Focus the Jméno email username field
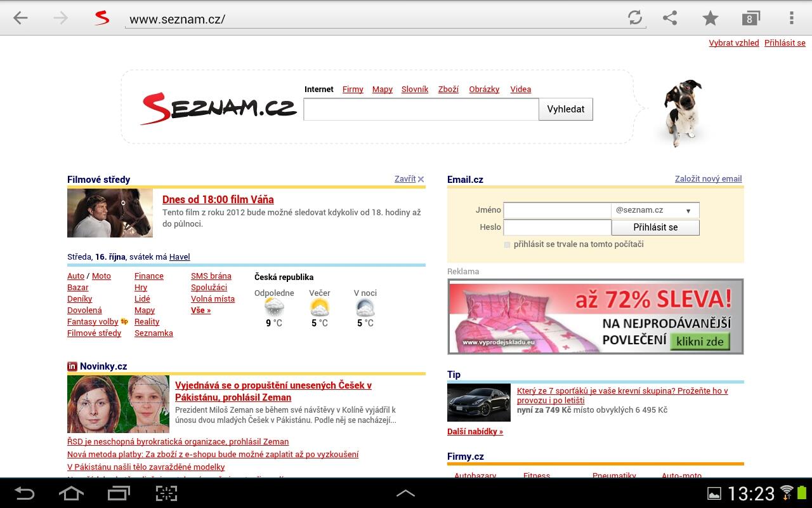Image resolution: width=812 pixels, height=508 pixels. (557, 210)
